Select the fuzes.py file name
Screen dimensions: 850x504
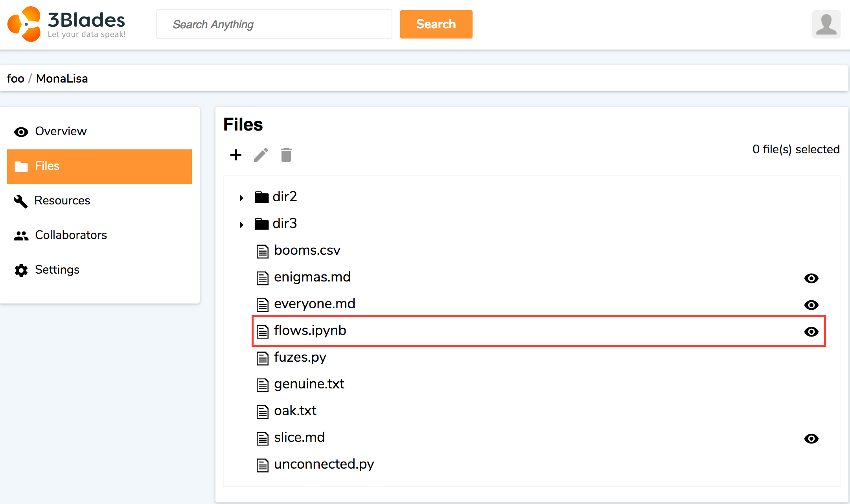[300, 357]
